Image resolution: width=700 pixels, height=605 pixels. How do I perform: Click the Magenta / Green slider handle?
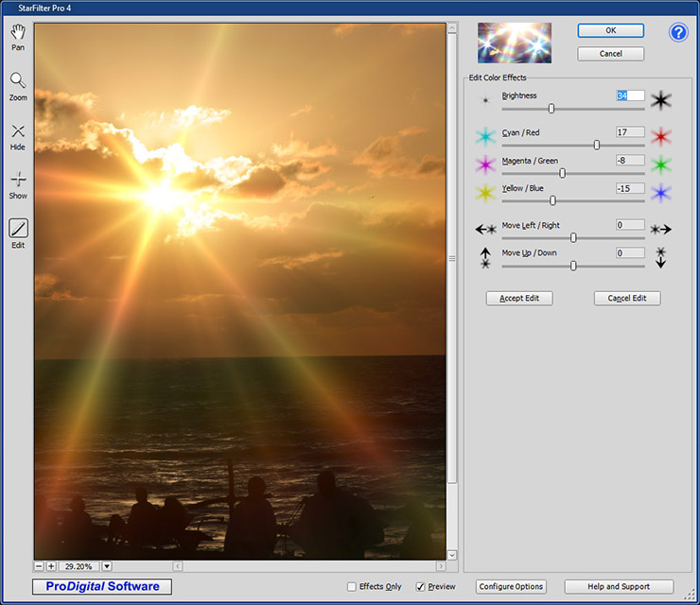tap(563, 173)
